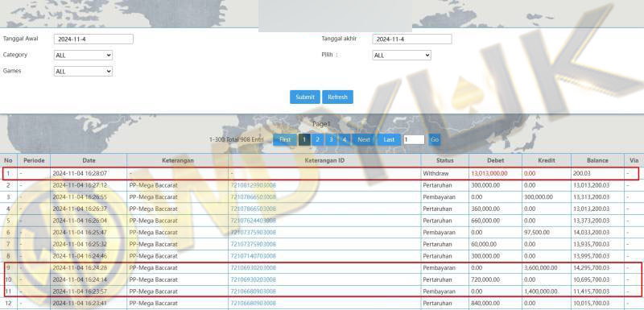Click the Periode column header

tap(34, 160)
